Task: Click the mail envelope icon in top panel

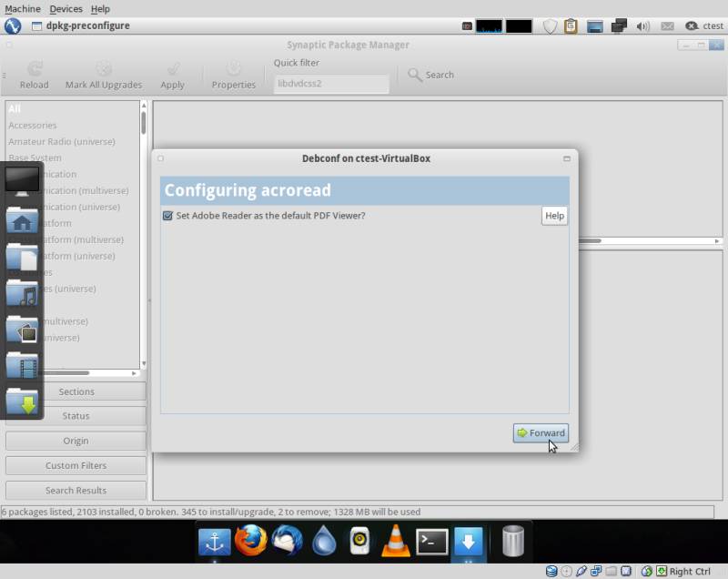Action: (x=667, y=26)
